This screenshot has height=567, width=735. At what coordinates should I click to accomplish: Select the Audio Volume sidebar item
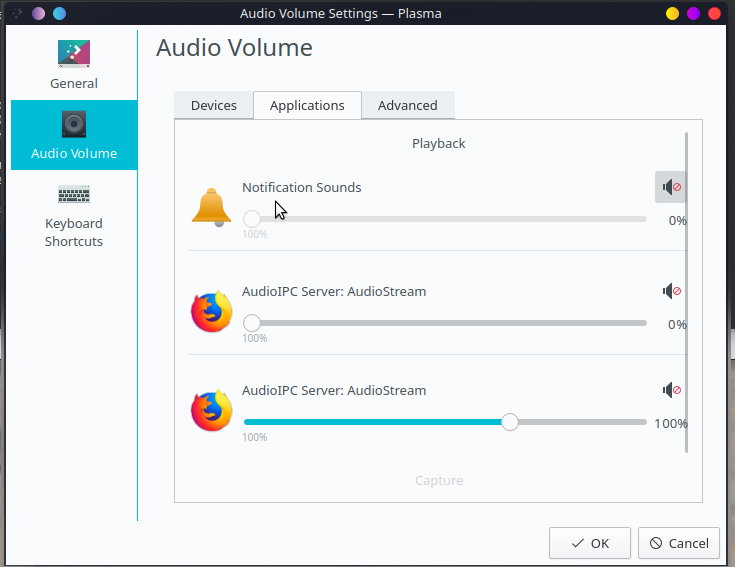coord(74,135)
